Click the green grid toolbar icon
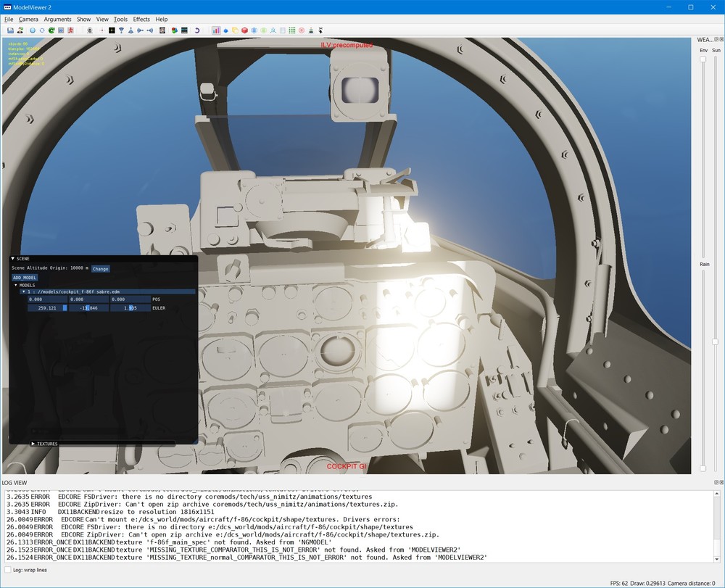Image resolution: width=725 pixels, height=588 pixels. [292, 30]
